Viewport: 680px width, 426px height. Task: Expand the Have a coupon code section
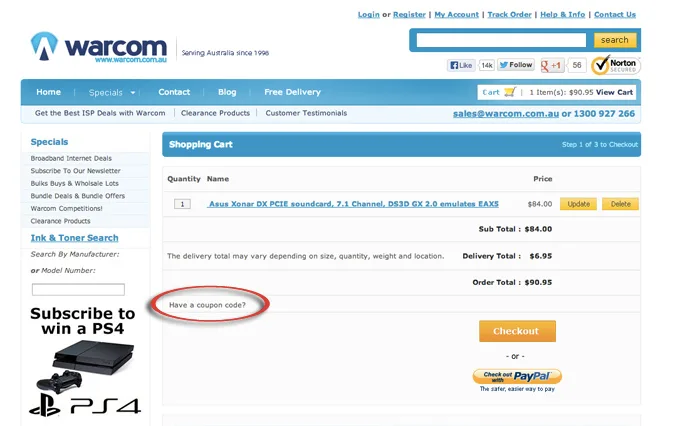[207, 305]
